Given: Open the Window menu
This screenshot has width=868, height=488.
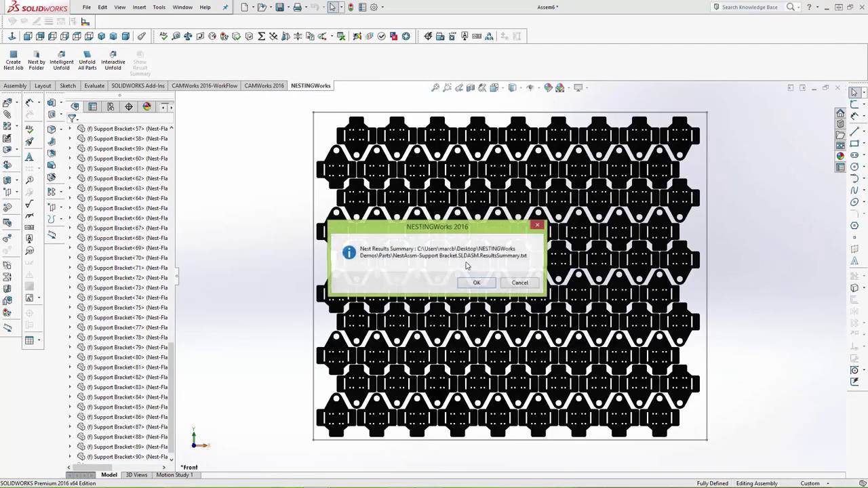Looking at the screenshot, I should (182, 7).
